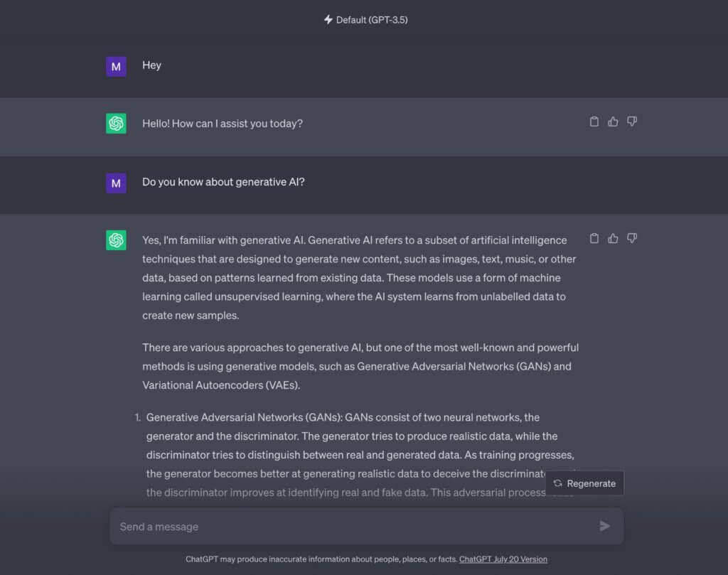
Task: Open the ChatGPT July 20 Version link
Action: point(503,559)
